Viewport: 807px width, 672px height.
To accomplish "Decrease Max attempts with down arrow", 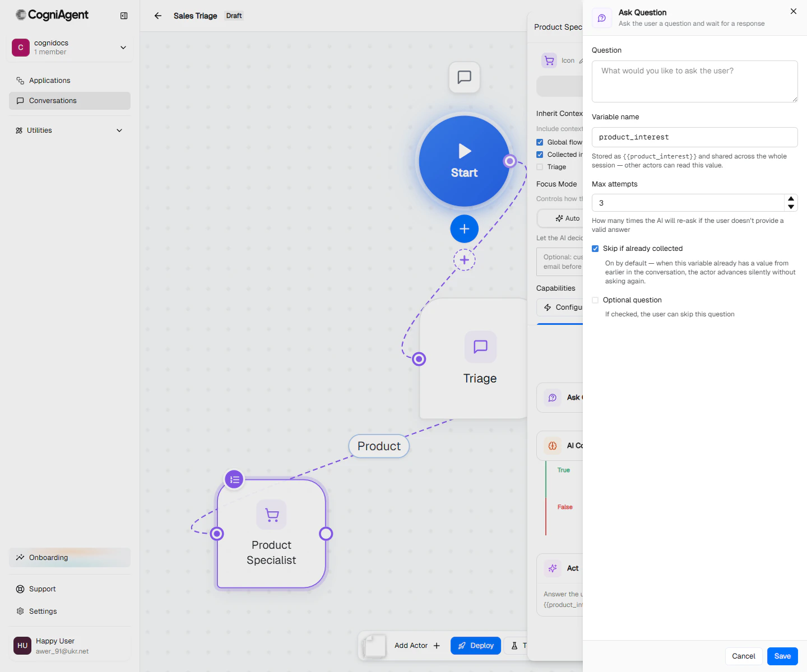I will pos(791,207).
